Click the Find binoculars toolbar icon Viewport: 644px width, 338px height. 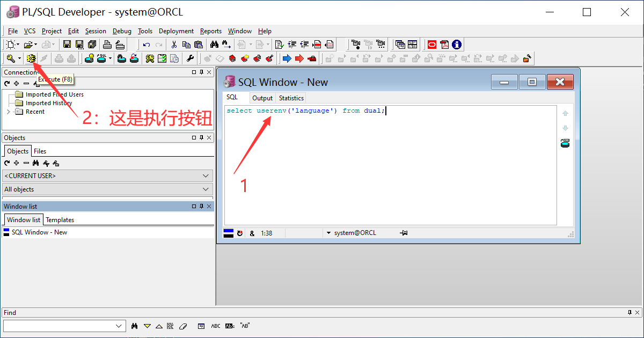coord(214,45)
